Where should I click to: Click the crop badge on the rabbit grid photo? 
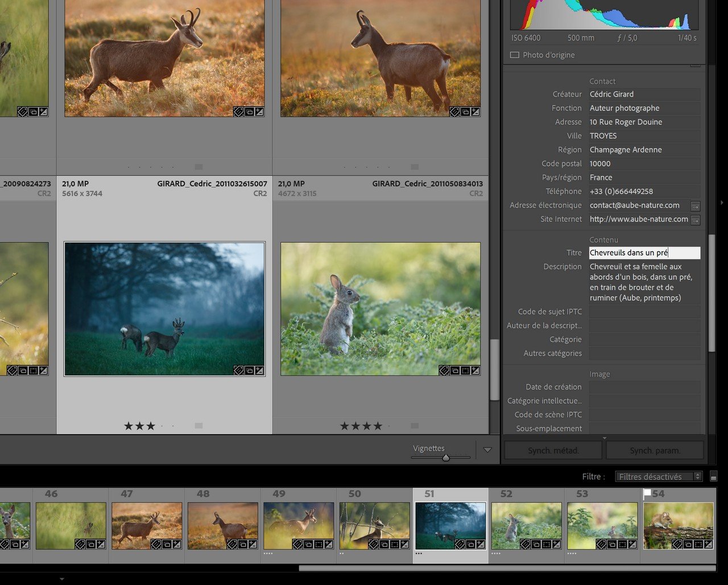tap(465, 370)
